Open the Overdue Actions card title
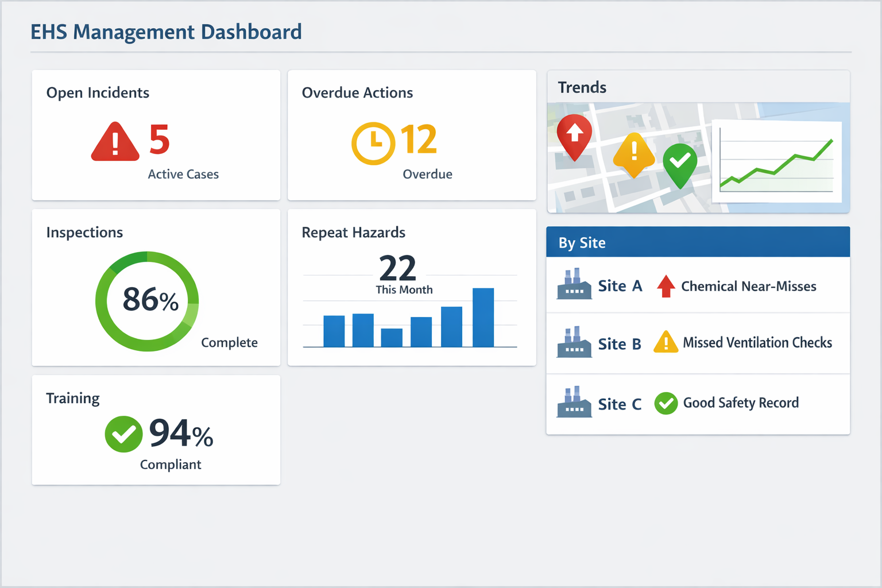Viewport: 882px width, 588px height. pyautogui.click(x=357, y=93)
